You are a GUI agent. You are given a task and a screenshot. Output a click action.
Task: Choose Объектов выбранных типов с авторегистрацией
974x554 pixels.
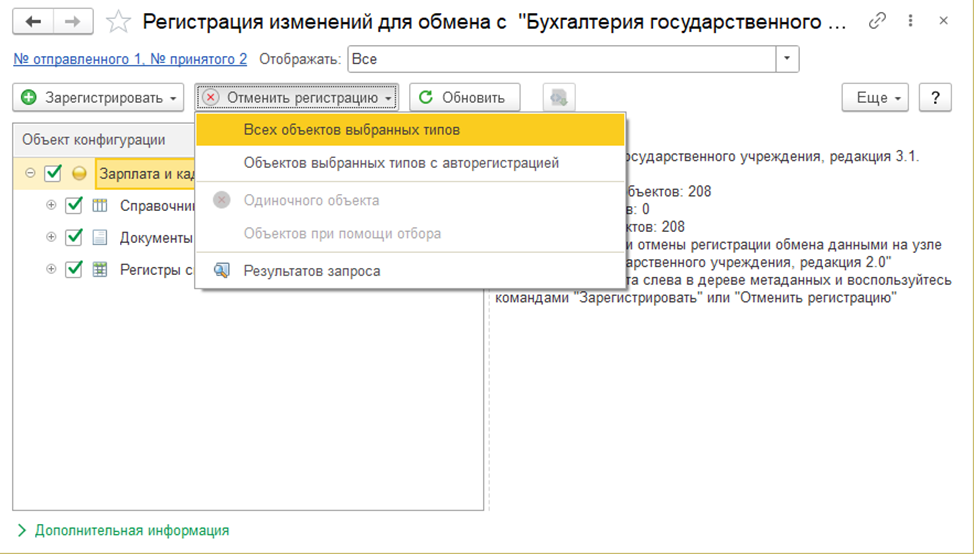[410, 163]
